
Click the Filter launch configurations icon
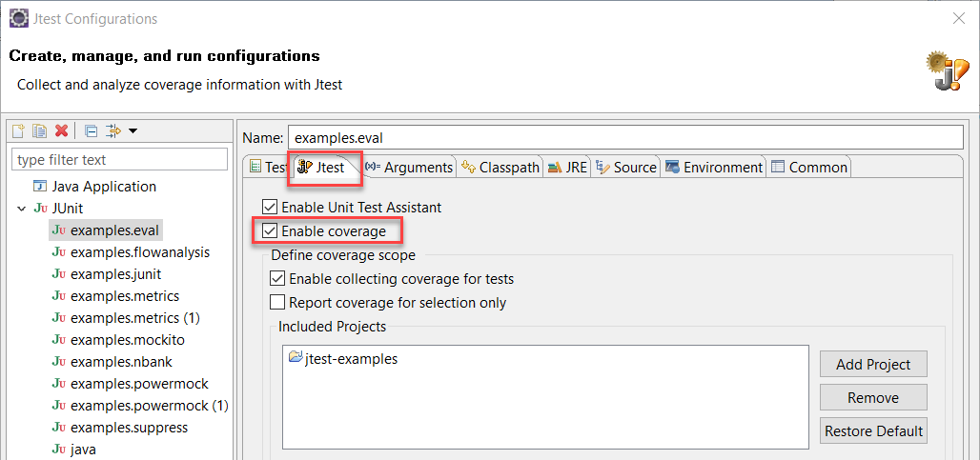point(113,130)
